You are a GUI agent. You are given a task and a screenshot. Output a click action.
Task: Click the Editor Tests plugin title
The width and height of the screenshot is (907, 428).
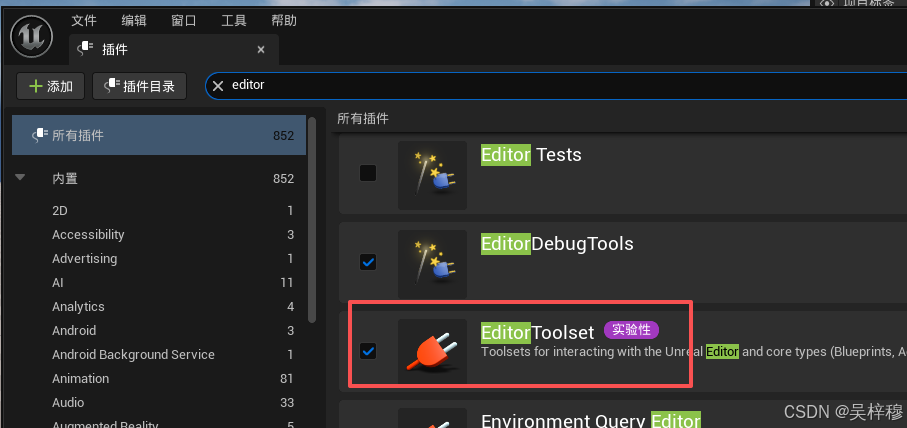531,154
